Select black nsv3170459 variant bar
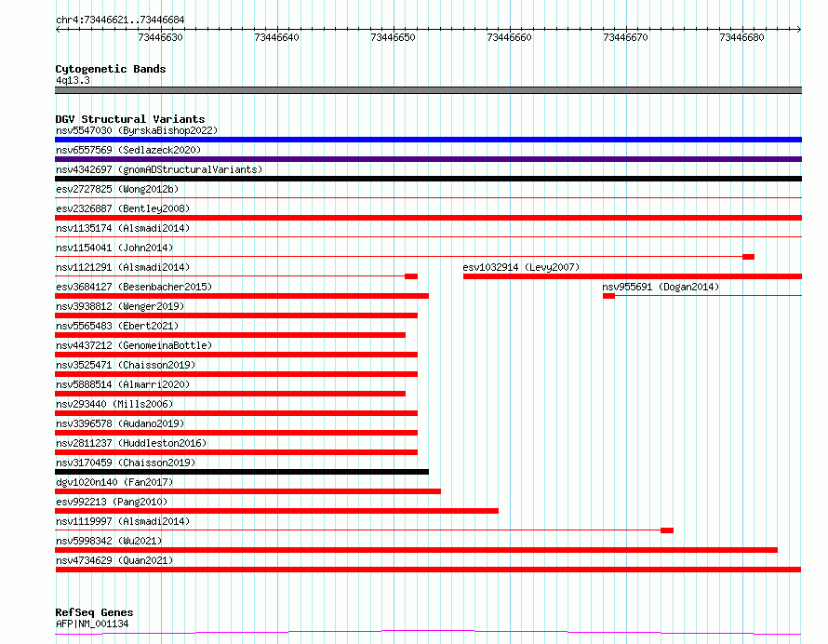 click(242, 472)
